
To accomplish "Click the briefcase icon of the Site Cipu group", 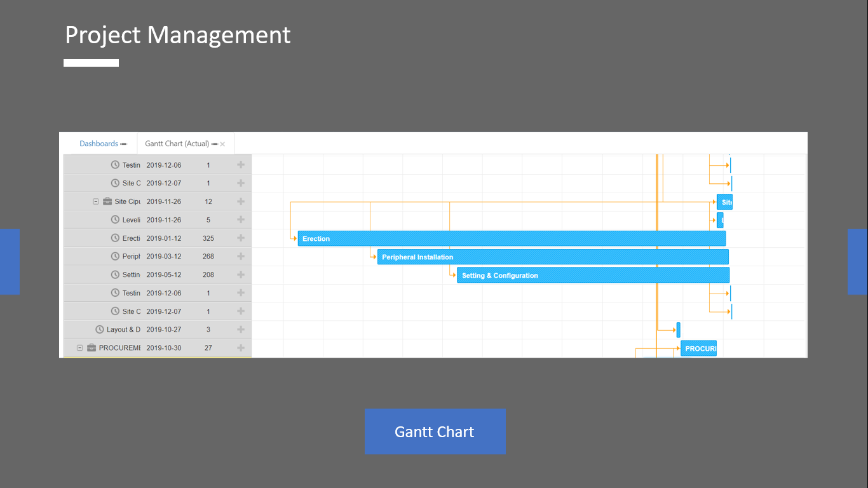I will click(107, 201).
